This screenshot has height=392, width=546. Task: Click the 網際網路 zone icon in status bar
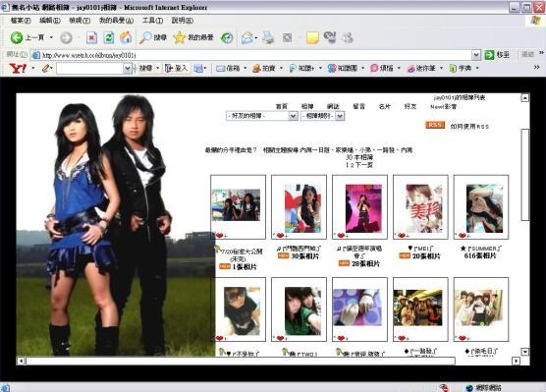469,388
